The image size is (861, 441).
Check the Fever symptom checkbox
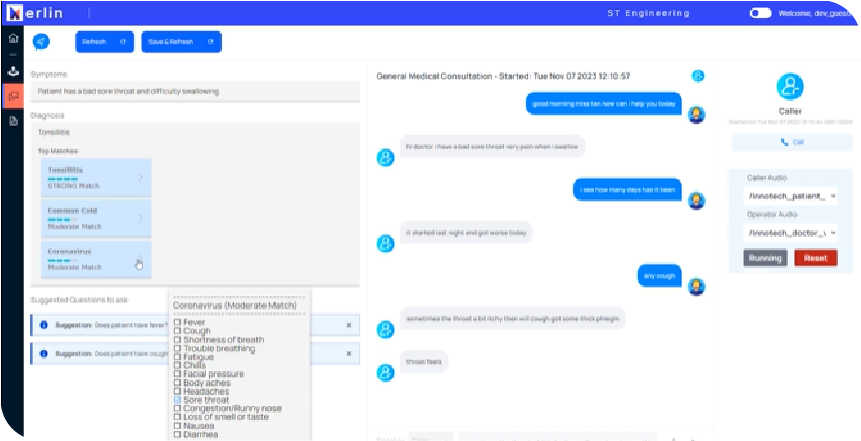[x=177, y=322]
